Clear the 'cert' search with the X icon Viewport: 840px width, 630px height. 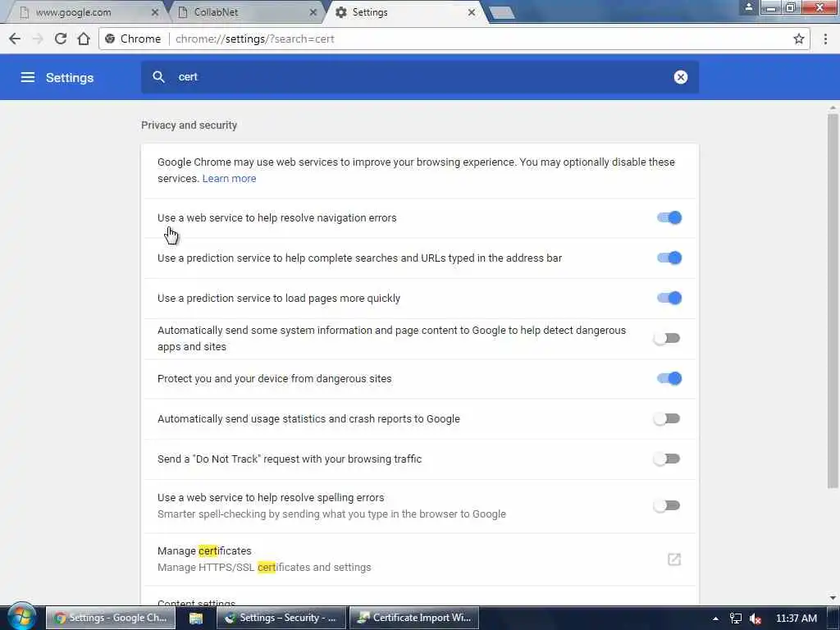pyautogui.click(x=680, y=77)
